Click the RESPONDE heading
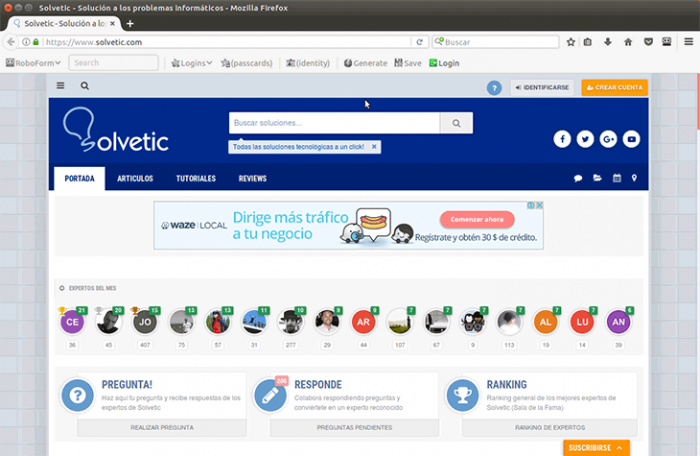 coord(318,385)
